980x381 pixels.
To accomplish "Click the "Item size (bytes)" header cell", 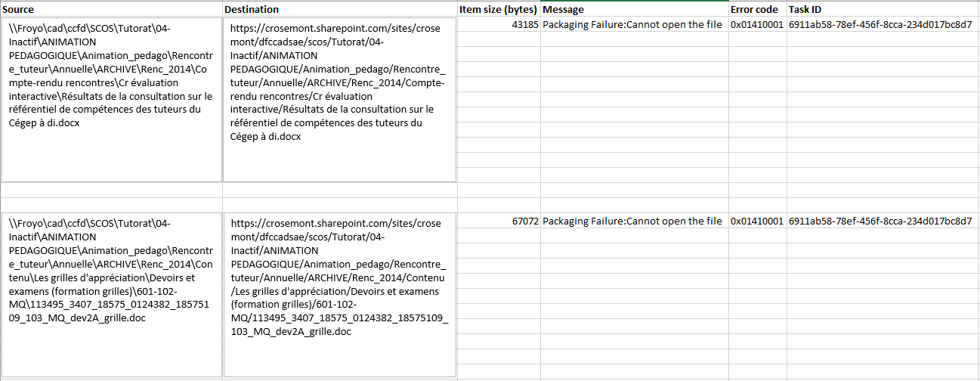I will pyautogui.click(x=499, y=9).
